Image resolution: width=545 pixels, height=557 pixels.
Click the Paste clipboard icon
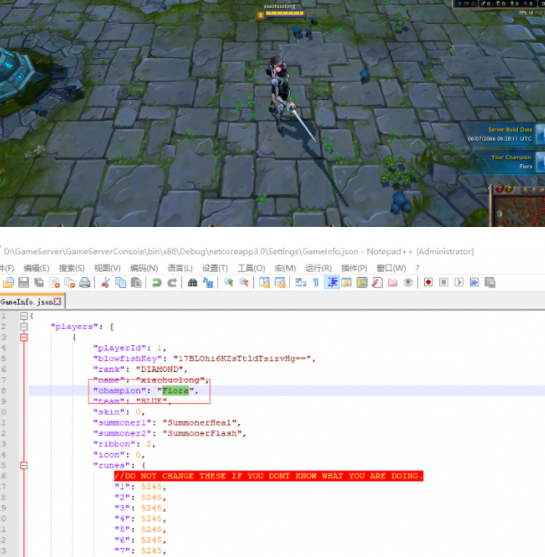click(x=136, y=282)
